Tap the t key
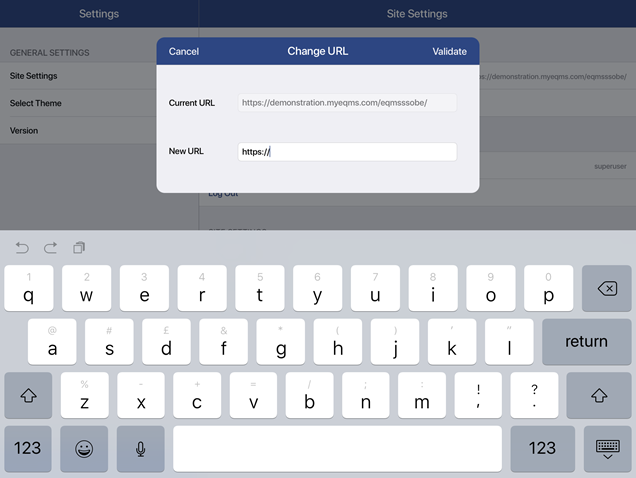Screen dimensions: 636x478 (x=260, y=289)
